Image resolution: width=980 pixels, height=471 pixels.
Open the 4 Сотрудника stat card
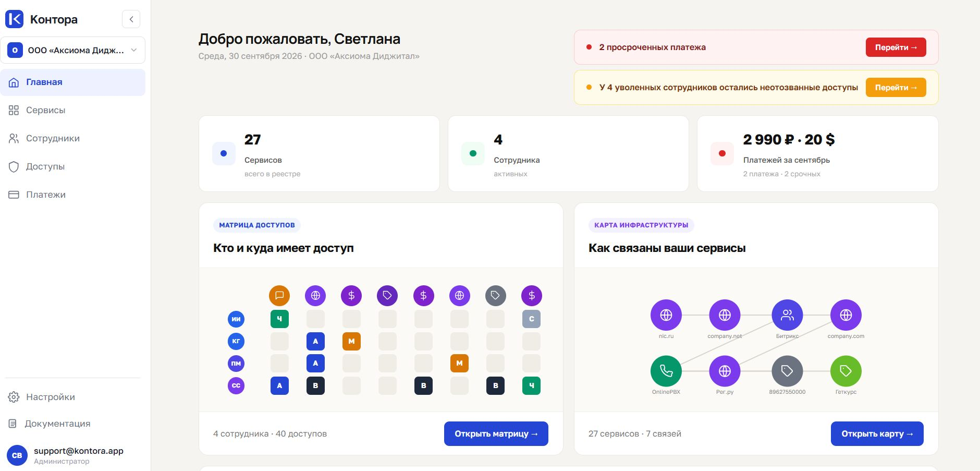568,153
